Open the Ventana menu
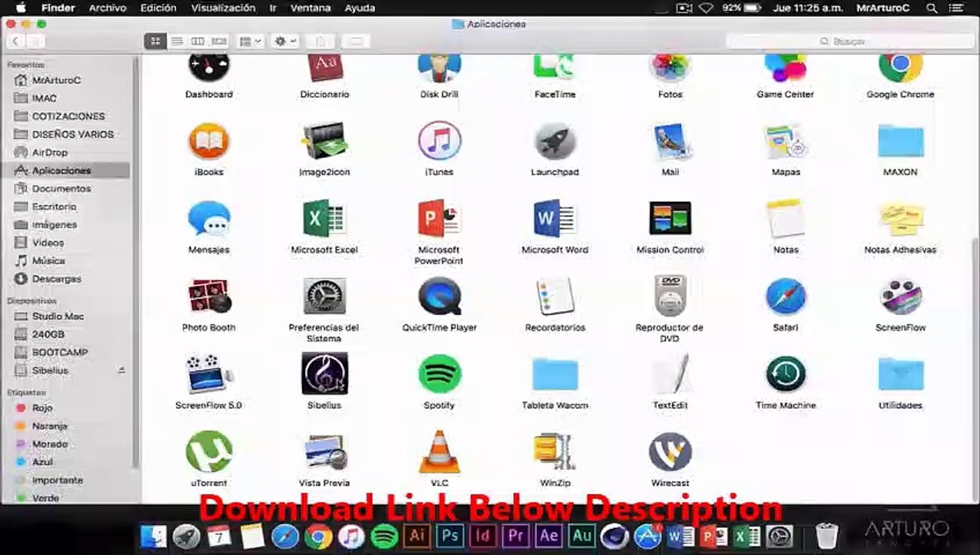The image size is (980, 555). (x=311, y=8)
